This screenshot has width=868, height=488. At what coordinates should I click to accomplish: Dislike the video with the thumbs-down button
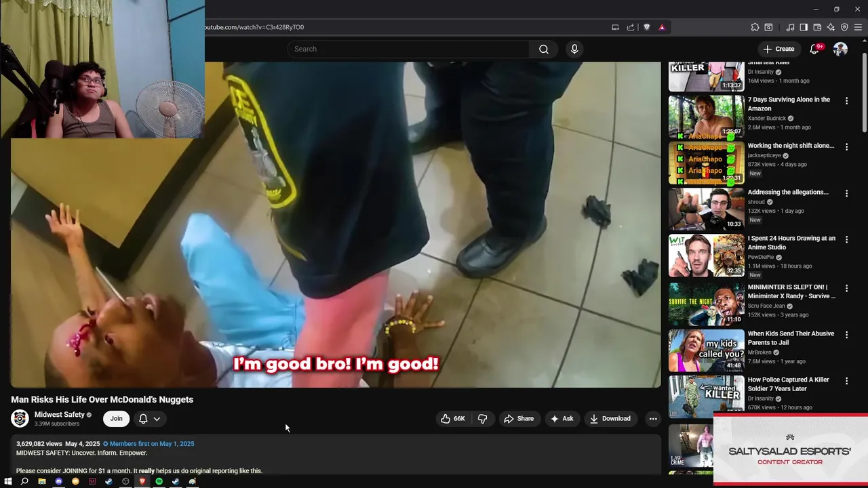[x=482, y=419]
